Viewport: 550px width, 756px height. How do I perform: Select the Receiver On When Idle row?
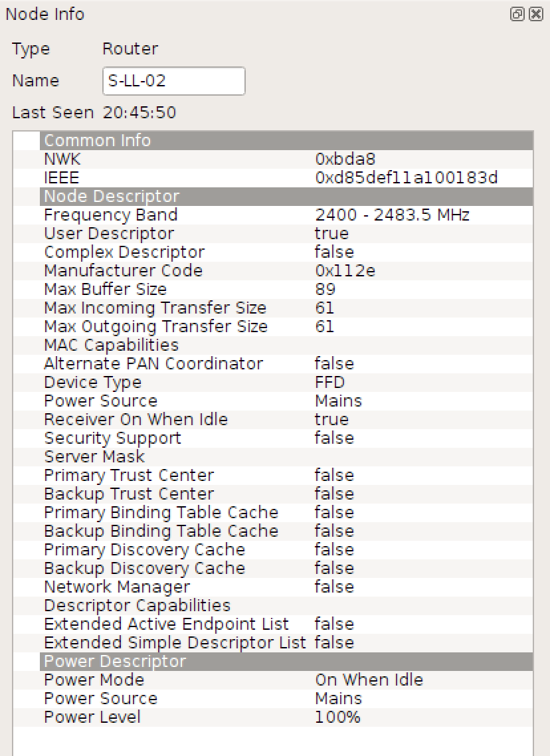[x=199, y=419]
